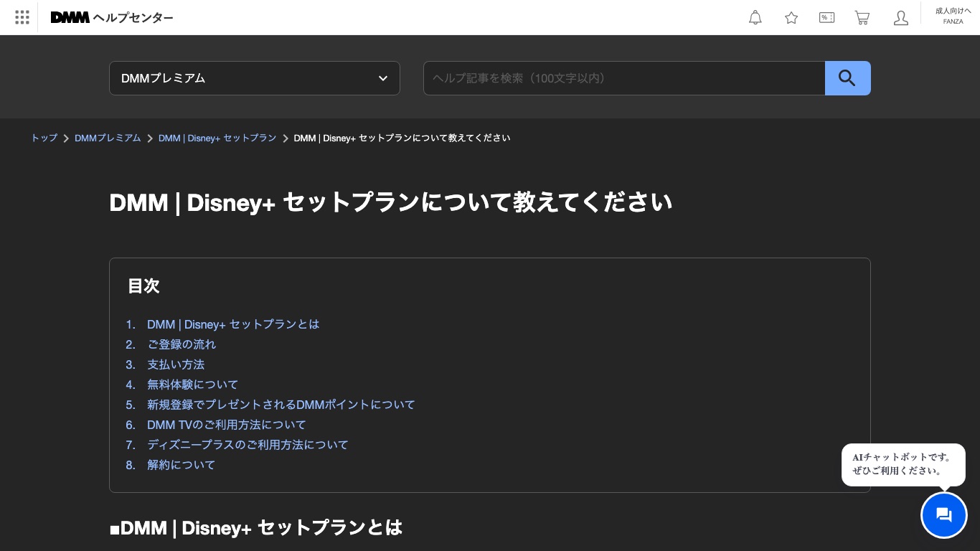The height and width of the screenshot is (551, 980).
Task: Jump to 解約について section
Action: click(182, 465)
